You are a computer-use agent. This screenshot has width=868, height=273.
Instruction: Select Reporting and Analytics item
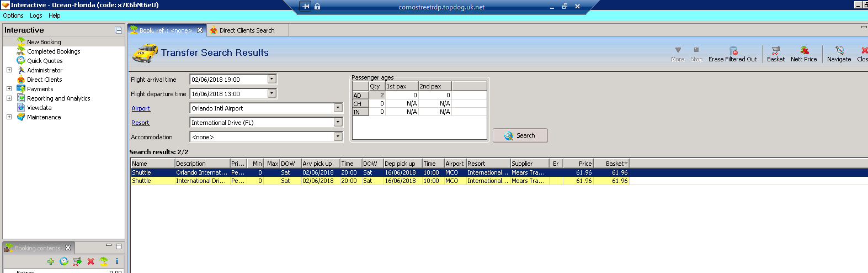tap(58, 98)
